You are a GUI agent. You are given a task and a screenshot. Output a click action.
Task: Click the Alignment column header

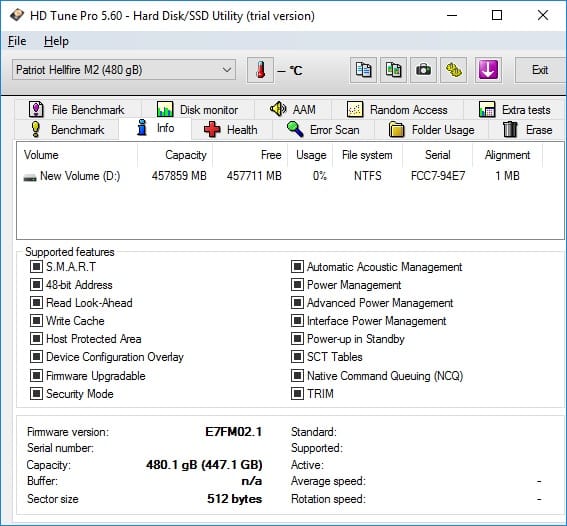[x=507, y=155]
